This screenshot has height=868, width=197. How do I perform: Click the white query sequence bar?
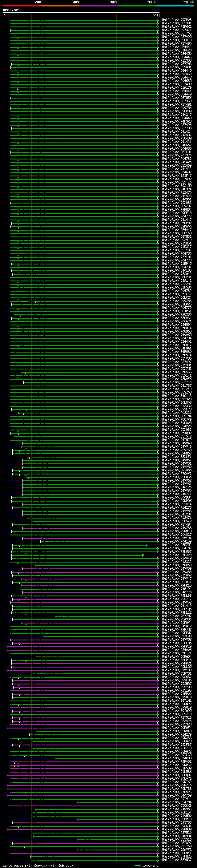pyautogui.click(x=81, y=12)
